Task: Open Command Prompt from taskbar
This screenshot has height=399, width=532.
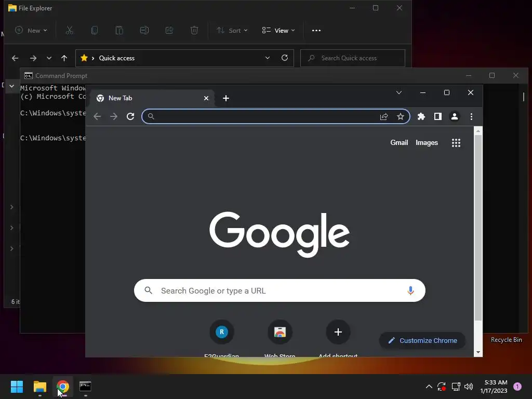Action: (x=86, y=387)
